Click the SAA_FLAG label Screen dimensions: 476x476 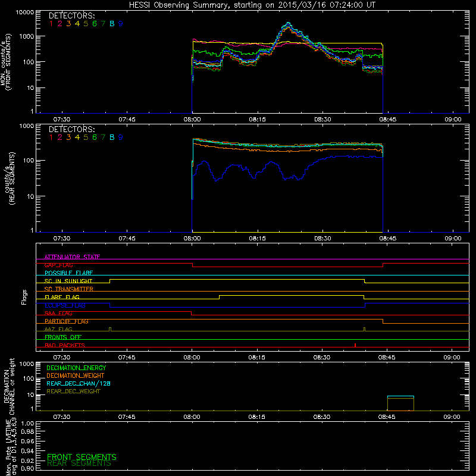(58, 313)
